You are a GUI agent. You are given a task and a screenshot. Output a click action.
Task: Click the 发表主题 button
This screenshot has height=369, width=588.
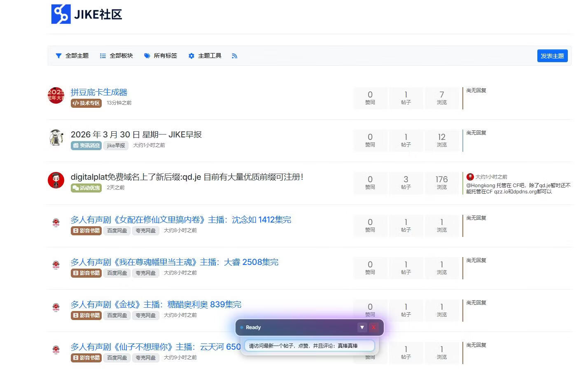click(x=552, y=56)
